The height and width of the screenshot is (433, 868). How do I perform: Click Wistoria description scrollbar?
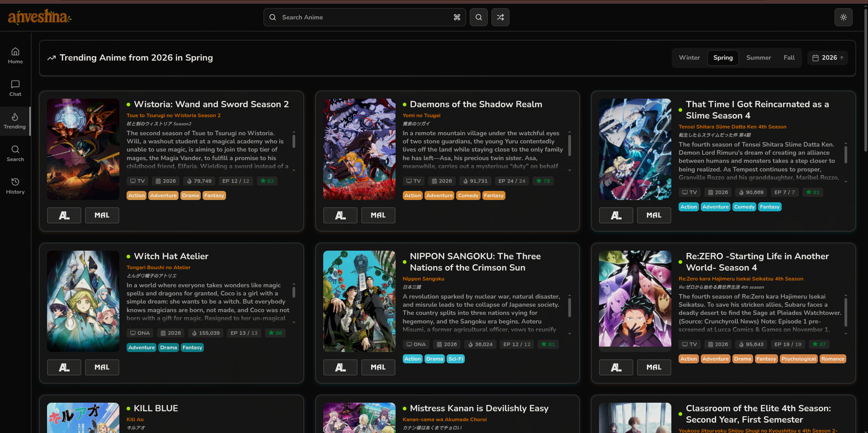point(294,141)
